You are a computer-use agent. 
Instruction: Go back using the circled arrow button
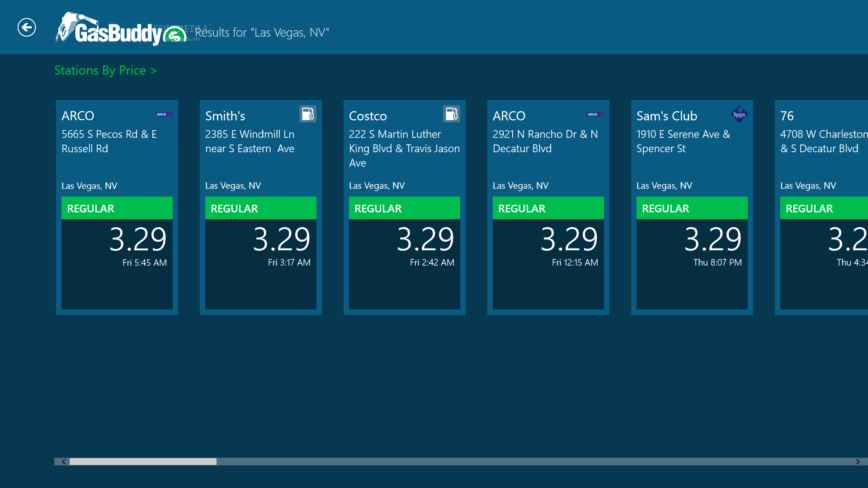tap(27, 28)
